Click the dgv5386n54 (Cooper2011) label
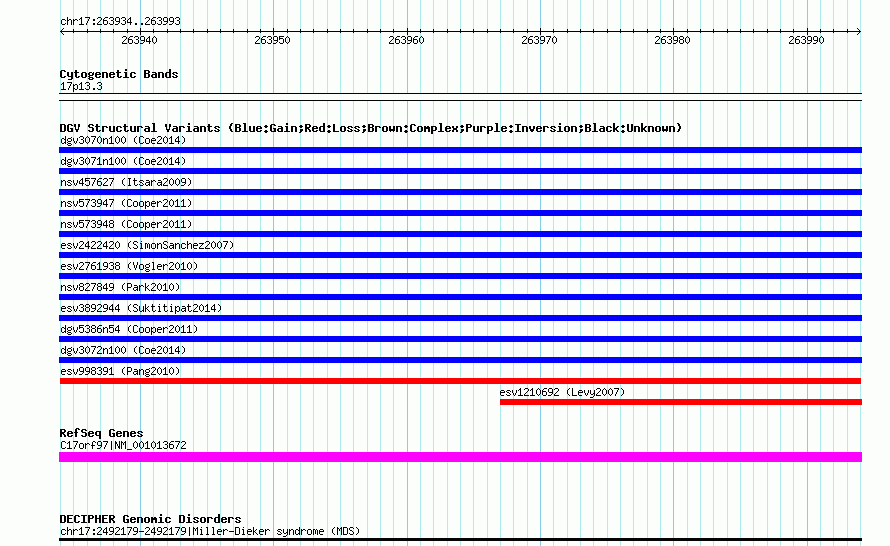 (129, 329)
